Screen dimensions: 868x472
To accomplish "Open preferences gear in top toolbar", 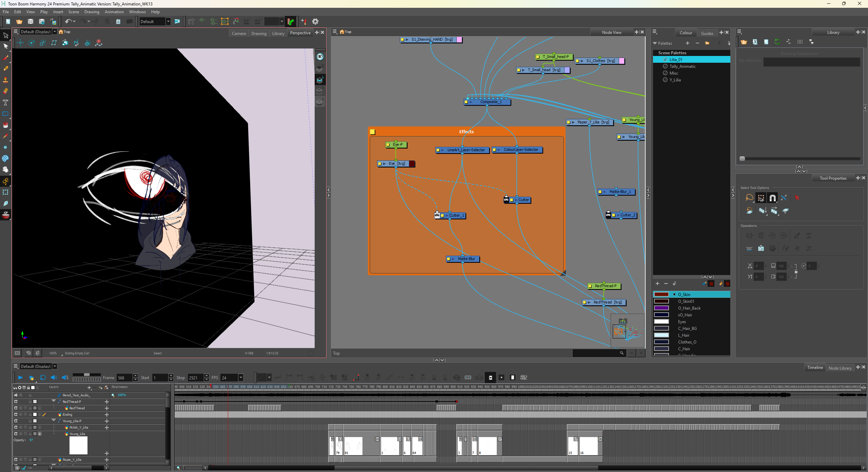I will click(315, 21).
